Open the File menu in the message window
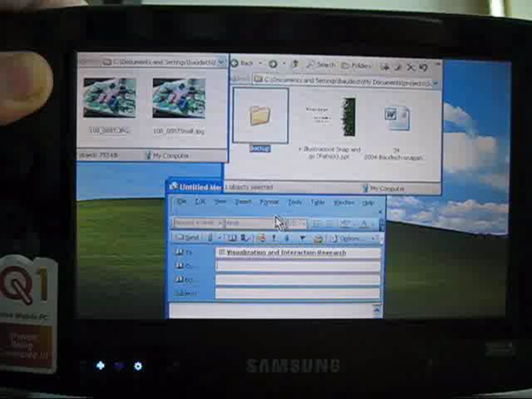Viewport: 532px width, 399px height. tap(182, 201)
